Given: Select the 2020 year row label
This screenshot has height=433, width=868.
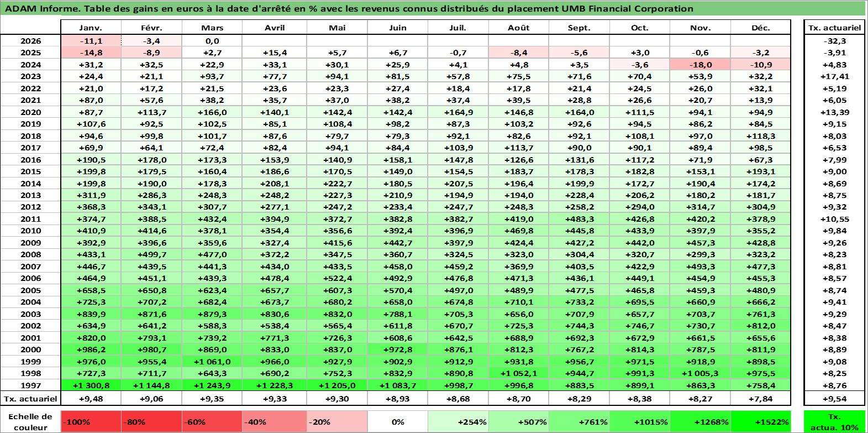Looking at the screenshot, I should (30, 112).
